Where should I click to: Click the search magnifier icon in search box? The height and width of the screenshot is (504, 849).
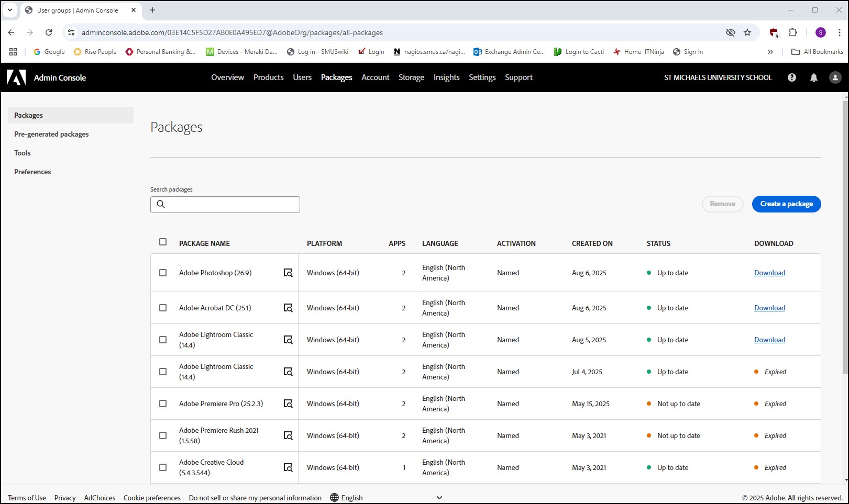(x=161, y=205)
